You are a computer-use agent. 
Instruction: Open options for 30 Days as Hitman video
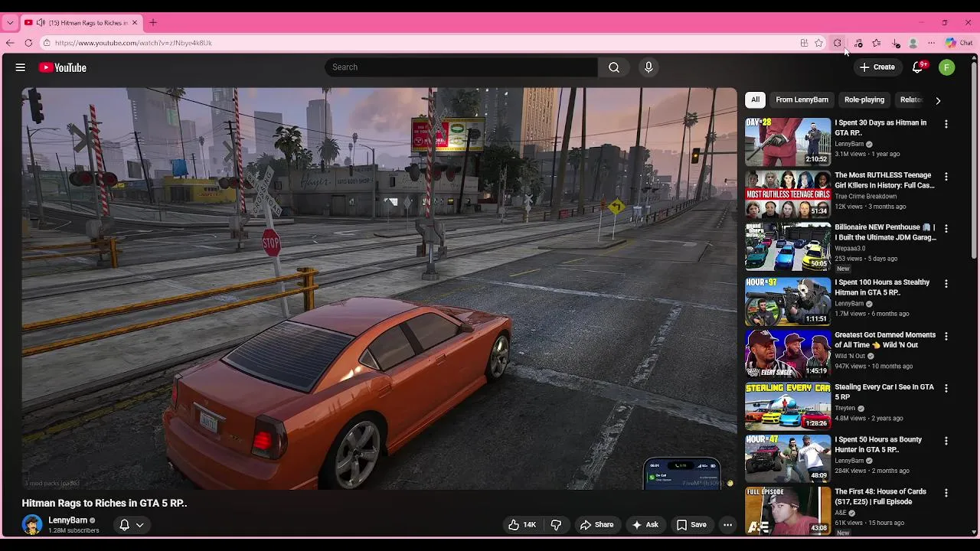(x=946, y=124)
